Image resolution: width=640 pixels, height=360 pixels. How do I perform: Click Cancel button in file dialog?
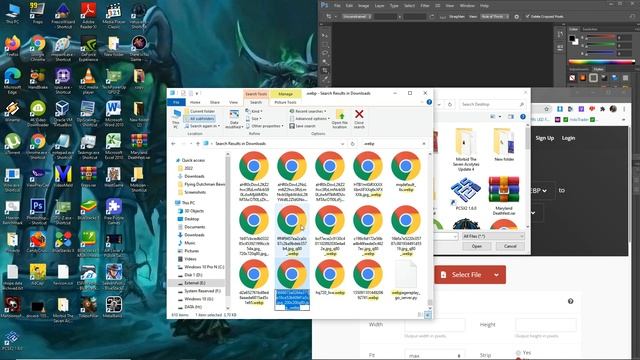[510, 246]
